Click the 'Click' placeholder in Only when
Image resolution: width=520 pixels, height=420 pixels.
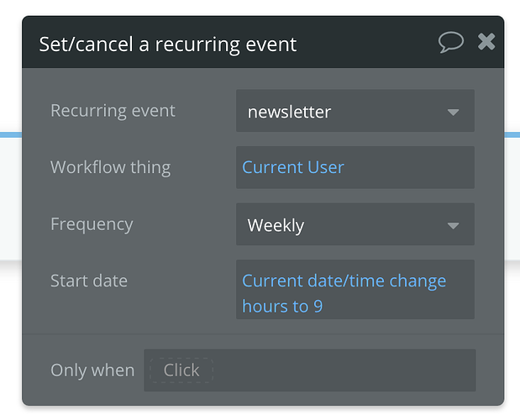tap(181, 370)
